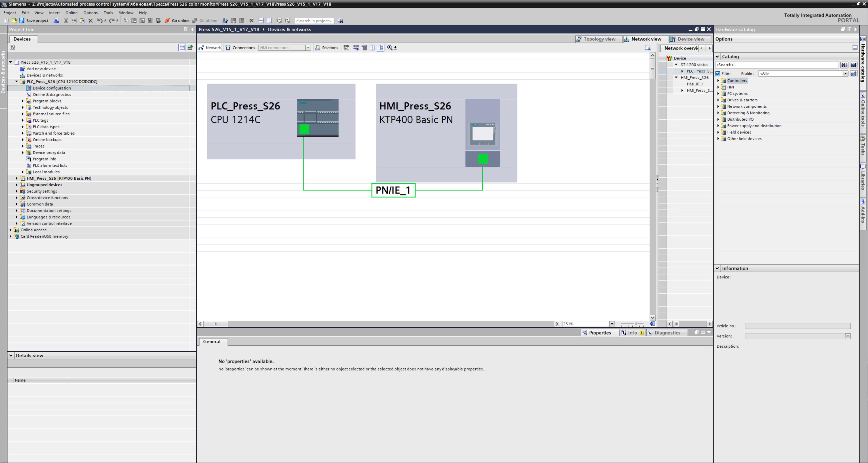Click the Save project button
The height and width of the screenshot is (463, 868).
pos(34,21)
